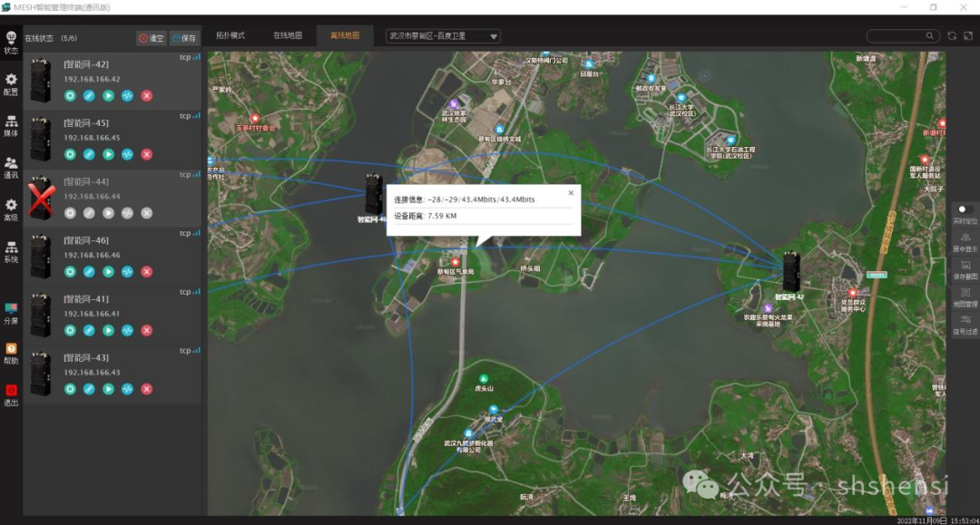The image size is (980, 525).
Task: Open settings gear for 智能网-42
Action: [70, 95]
